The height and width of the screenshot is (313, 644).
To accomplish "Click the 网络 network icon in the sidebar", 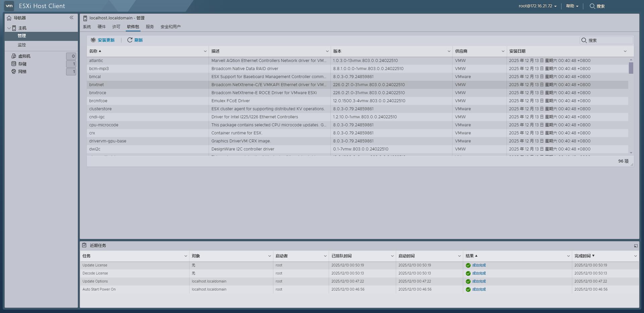I will [x=13, y=71].
